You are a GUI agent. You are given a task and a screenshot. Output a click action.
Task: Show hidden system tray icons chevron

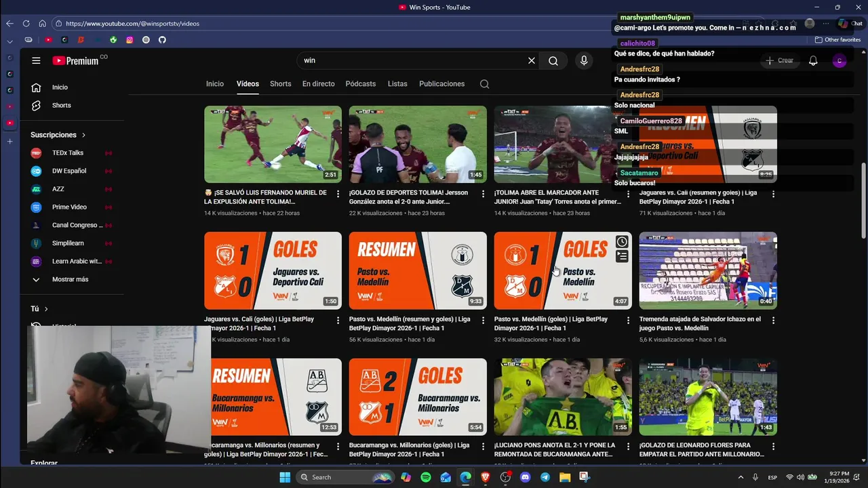(741, 477)
